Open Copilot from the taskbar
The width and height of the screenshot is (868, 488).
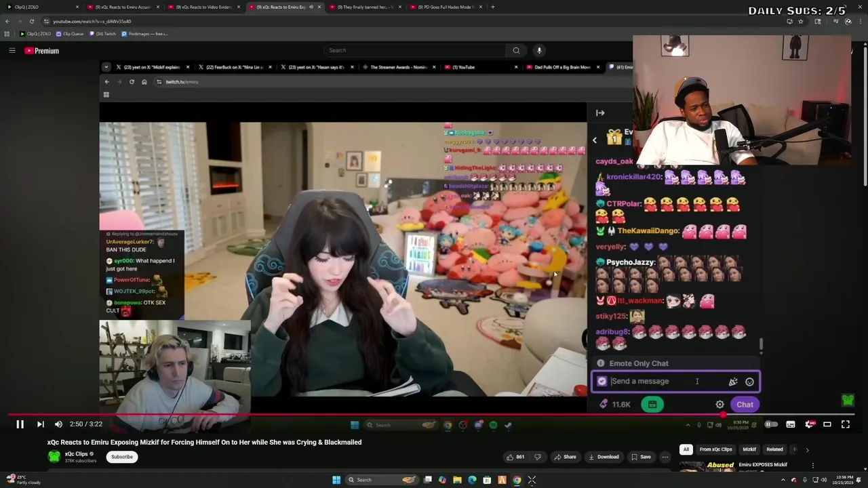tap(442, 480)
